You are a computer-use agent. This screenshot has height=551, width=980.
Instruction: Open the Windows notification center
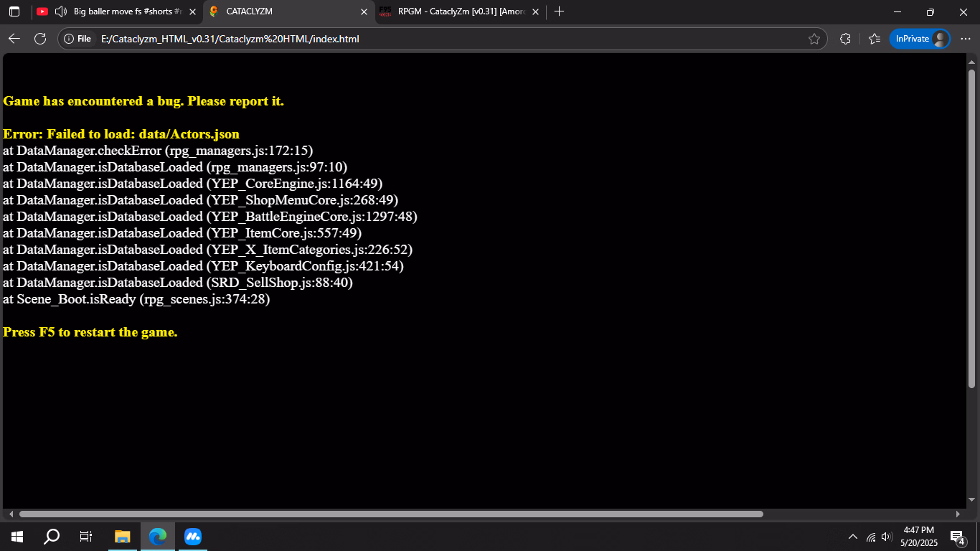(x=957, y=537)
